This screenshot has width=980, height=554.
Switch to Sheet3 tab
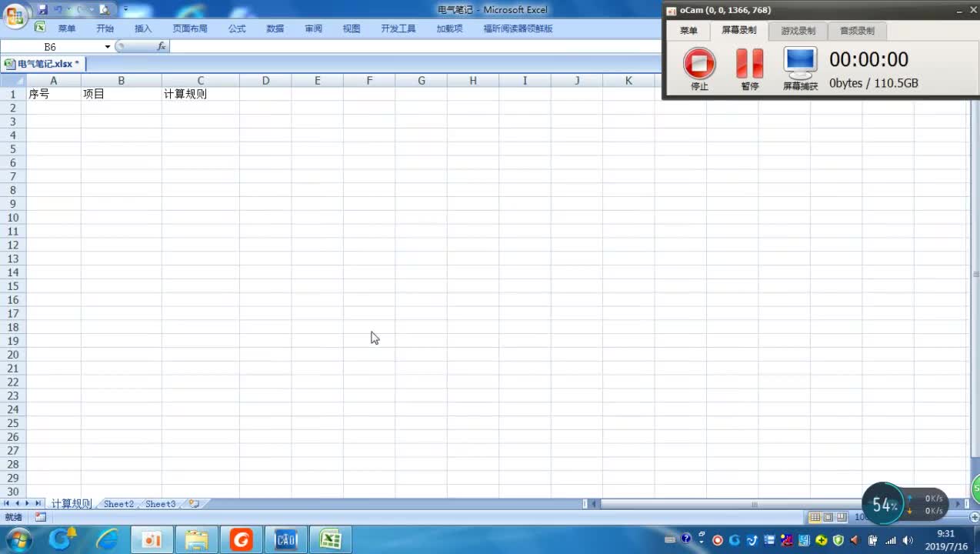point(160,504)
